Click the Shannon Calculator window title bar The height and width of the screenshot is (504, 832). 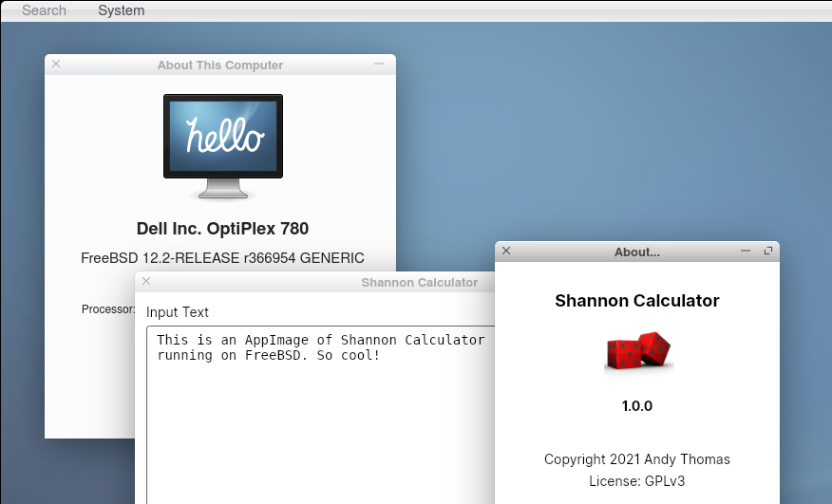coord(314,282)
